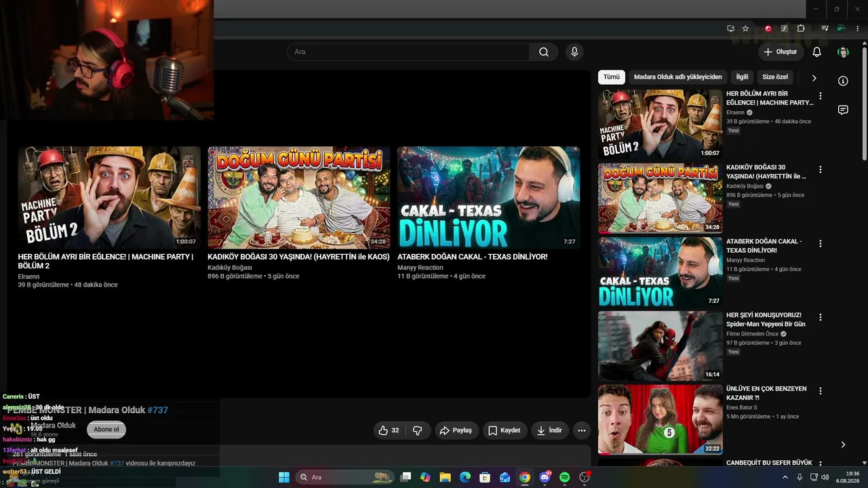Open the taskbar clock showing 19:36
The image size is (868, 488).
click(848, 477)
